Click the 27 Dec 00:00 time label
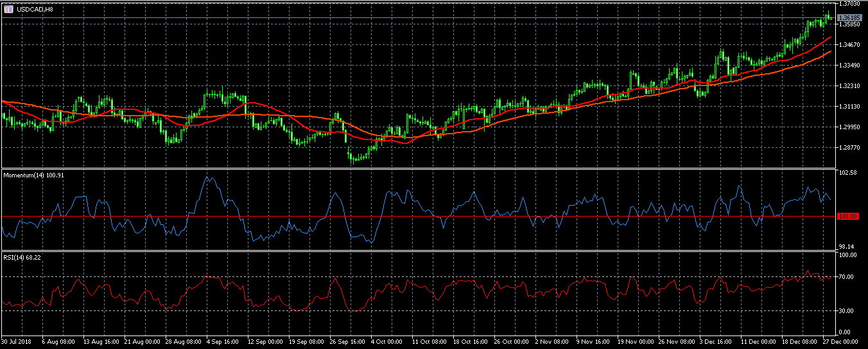Screen dimensions: 868x349 point(841,342)
